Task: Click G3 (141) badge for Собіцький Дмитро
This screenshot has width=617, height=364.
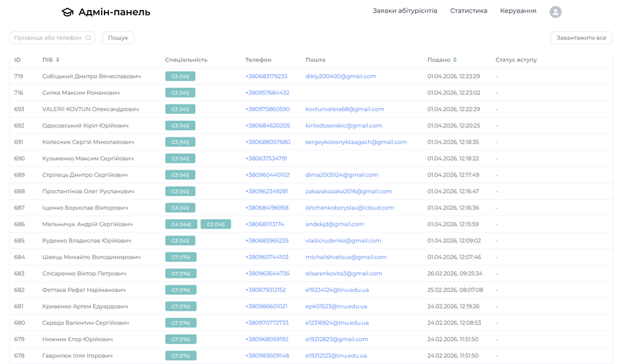Action: [x=180, y=76]
